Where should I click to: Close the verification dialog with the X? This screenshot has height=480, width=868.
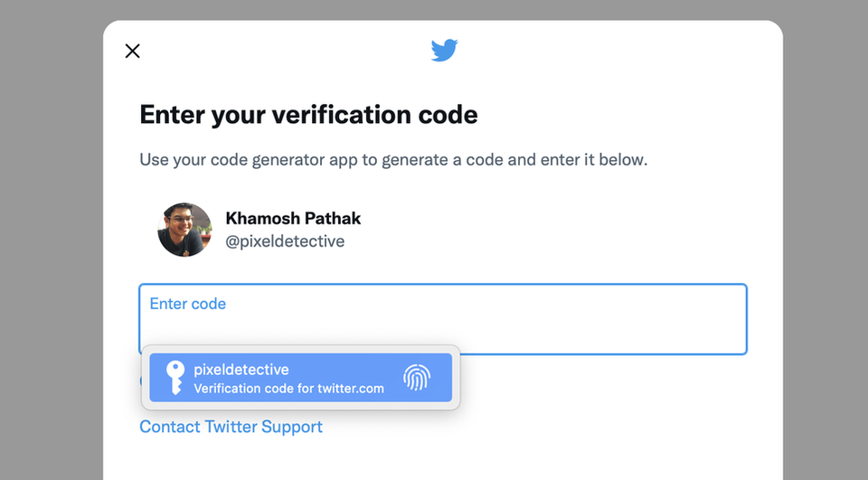coord(132,51)
